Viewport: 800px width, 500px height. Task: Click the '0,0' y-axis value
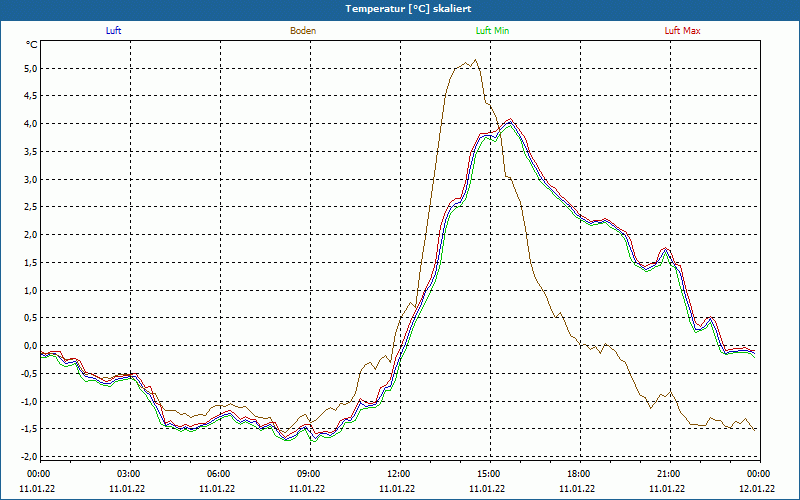coord(31,346)
